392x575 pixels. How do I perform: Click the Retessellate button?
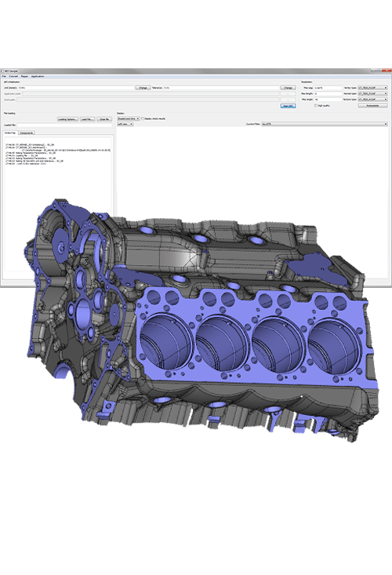click(372, 106)
